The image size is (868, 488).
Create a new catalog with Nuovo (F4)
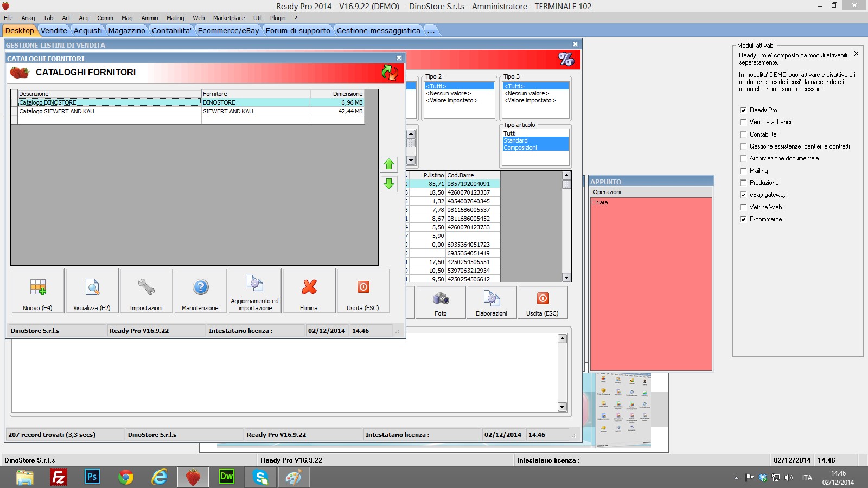tap(38, 291)
